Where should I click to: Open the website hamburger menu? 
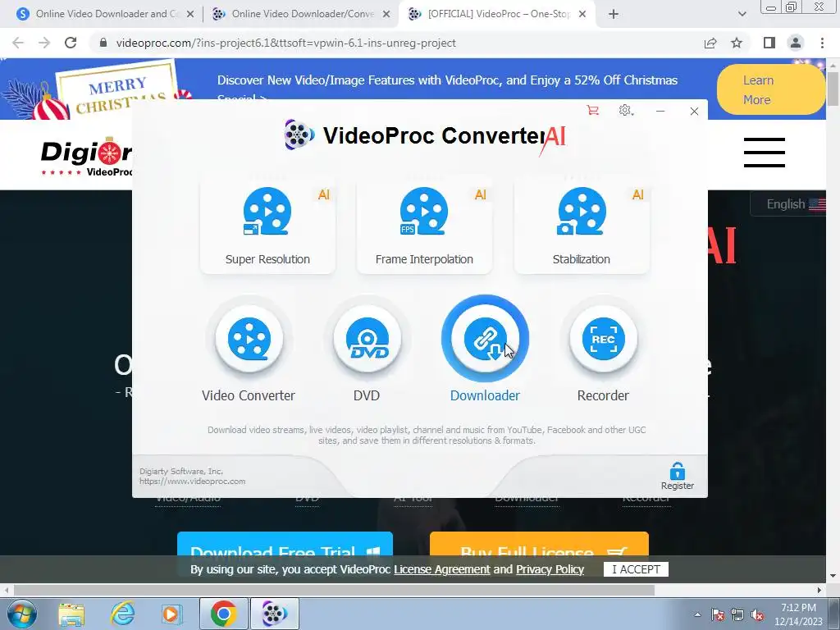(765, 152)
